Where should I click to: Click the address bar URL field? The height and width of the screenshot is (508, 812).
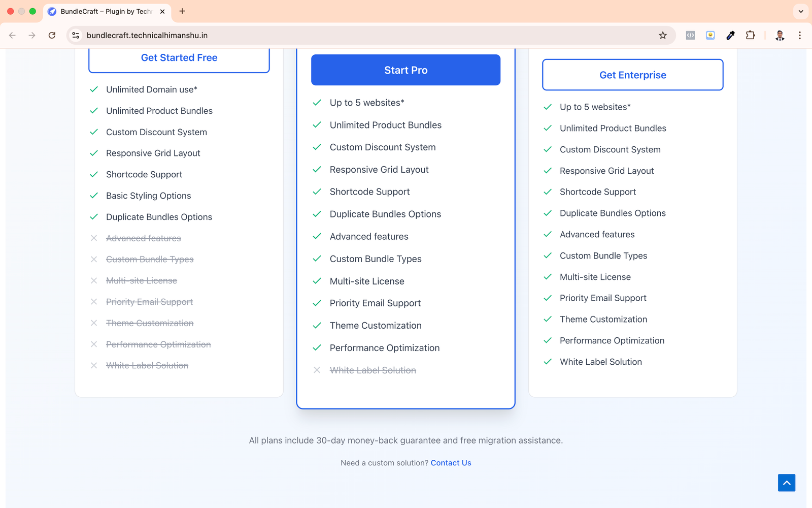[x=355, y=36]
